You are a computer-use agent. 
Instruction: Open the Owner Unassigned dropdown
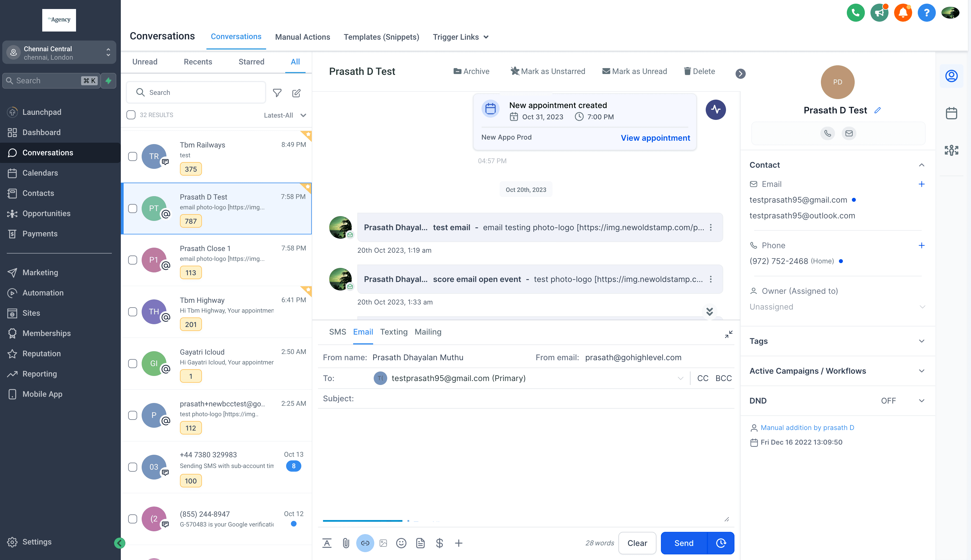click(837, 307)
